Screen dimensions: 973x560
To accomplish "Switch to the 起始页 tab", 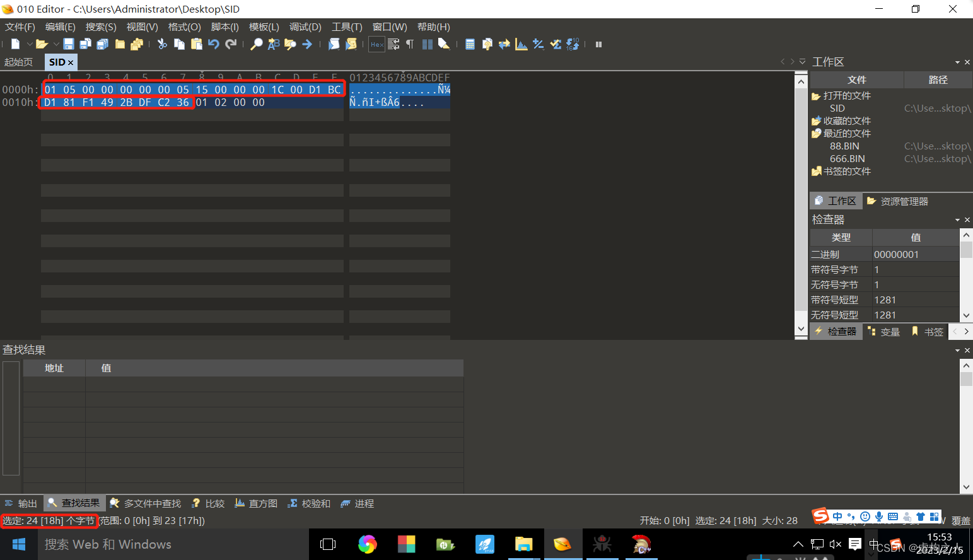I will pyautogui.click(x=18, y=62).
